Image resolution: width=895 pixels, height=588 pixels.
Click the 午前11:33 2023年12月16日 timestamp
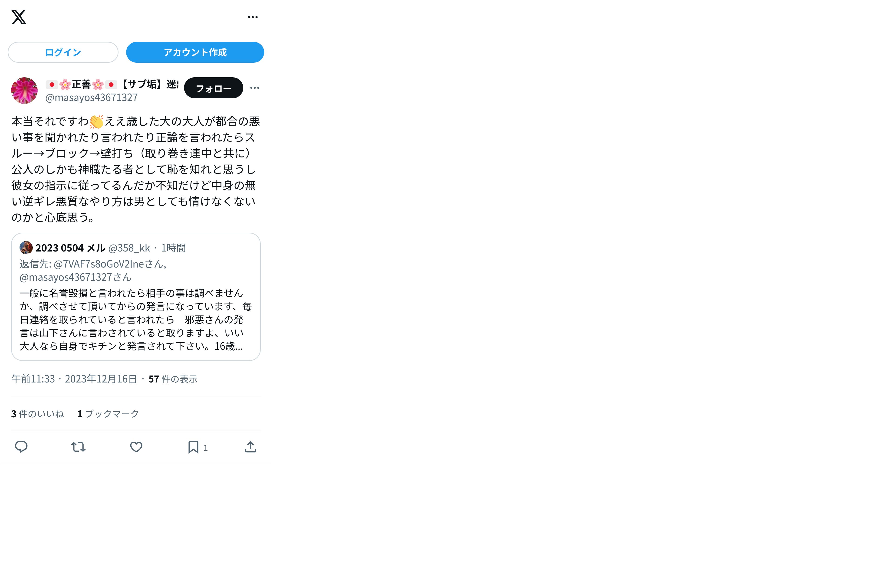(x=74, y=379)
